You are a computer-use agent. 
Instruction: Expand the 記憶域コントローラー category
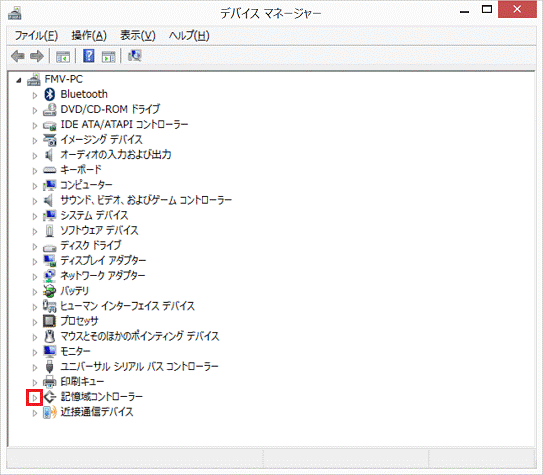tap(35, 398)
